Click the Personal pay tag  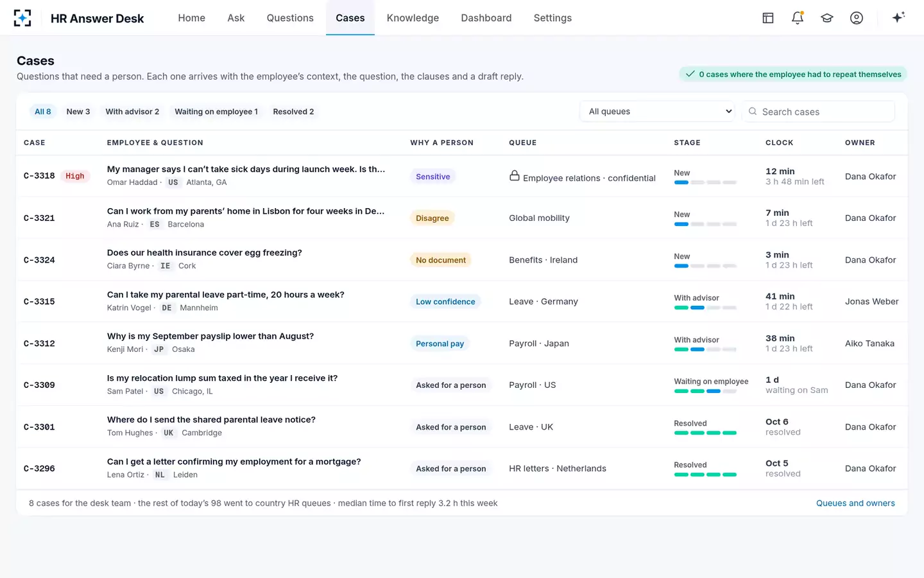click(440, 344)
